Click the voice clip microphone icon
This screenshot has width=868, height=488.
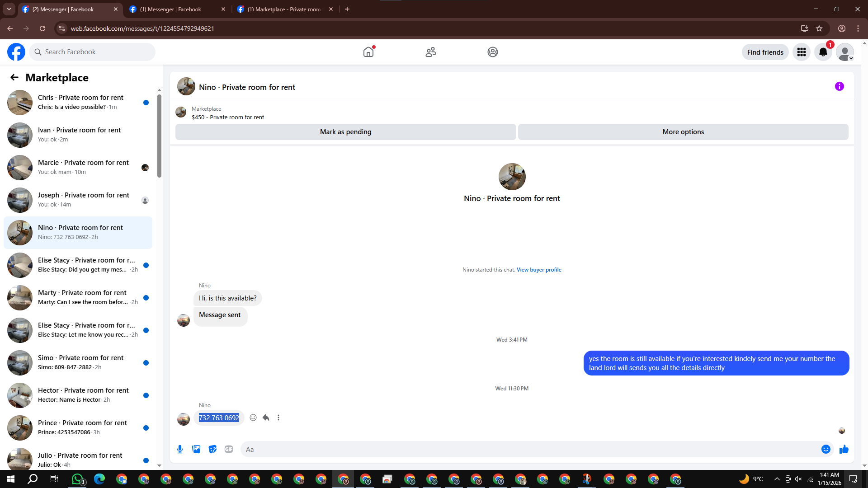180,449
